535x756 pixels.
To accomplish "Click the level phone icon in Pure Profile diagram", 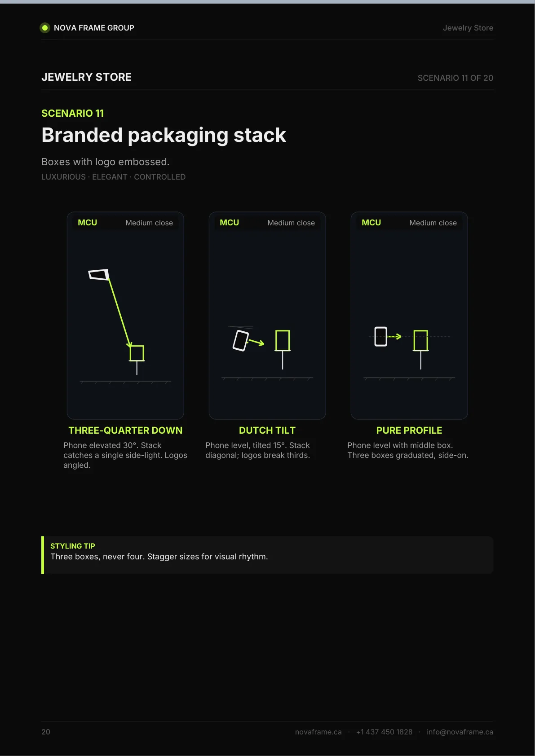I will click(x=380, y=337).
